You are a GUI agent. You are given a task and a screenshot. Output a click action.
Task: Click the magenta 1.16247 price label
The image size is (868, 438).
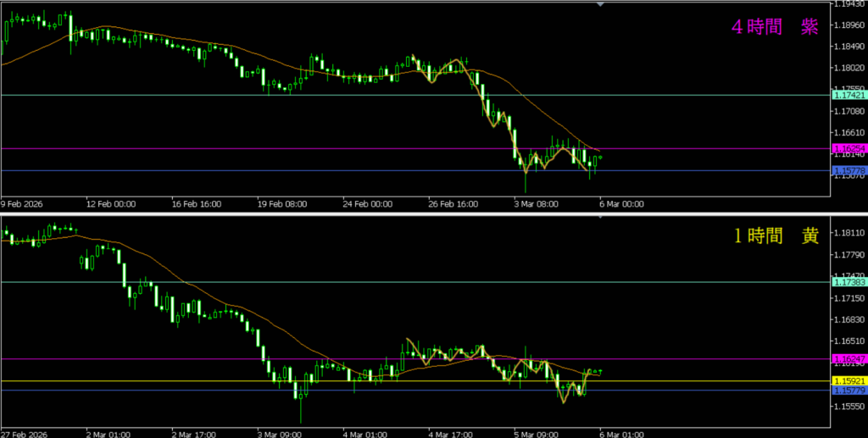point(849,359)
